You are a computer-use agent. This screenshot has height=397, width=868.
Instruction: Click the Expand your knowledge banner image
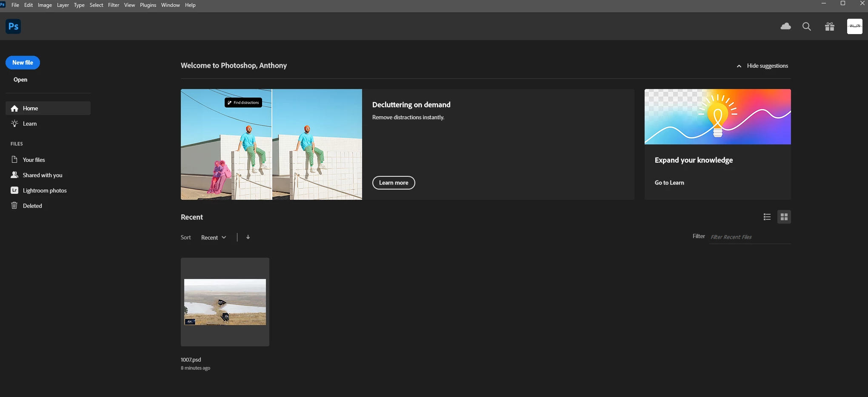(x=717, y=117)
